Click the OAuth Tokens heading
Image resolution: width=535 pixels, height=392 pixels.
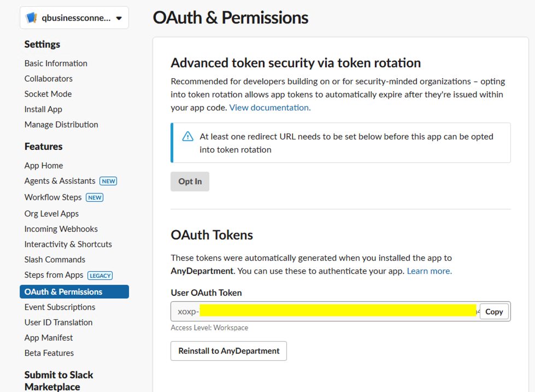click(212, 235)
